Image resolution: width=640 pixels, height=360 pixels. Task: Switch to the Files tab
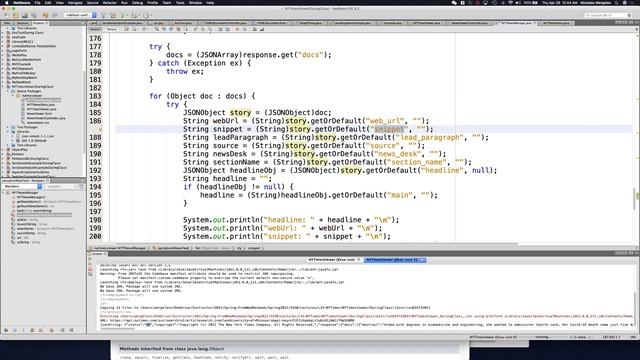point(7,23)
